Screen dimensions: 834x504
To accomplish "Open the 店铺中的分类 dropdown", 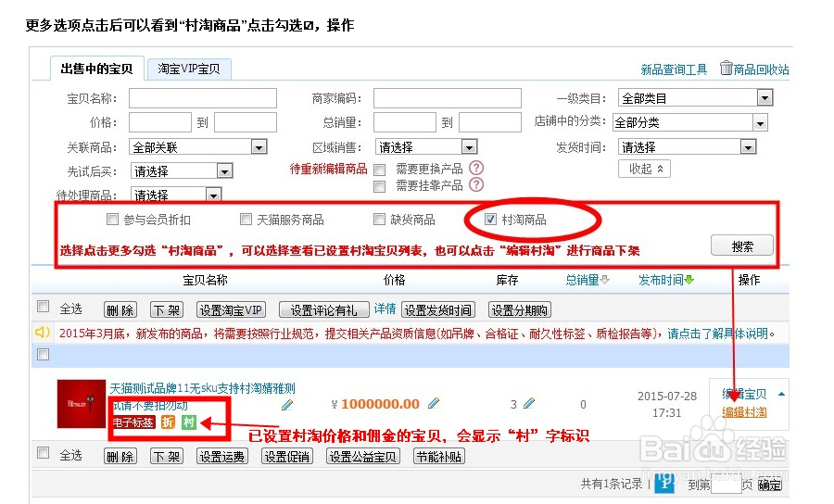I will 690,122.
